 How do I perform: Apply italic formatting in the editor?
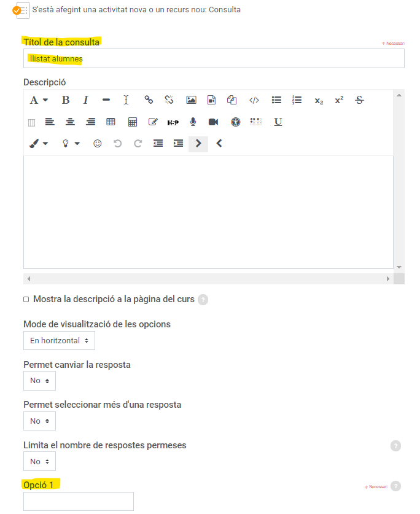86,100
